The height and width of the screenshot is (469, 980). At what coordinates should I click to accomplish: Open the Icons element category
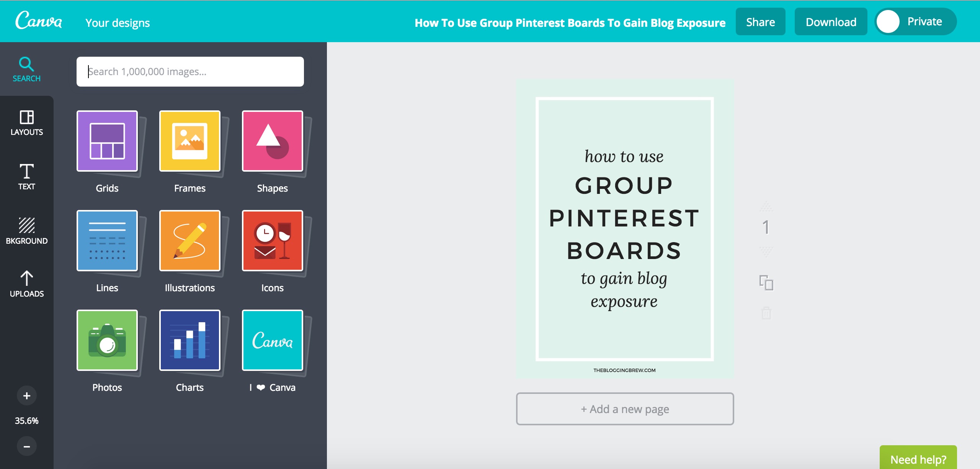(273, 241)
